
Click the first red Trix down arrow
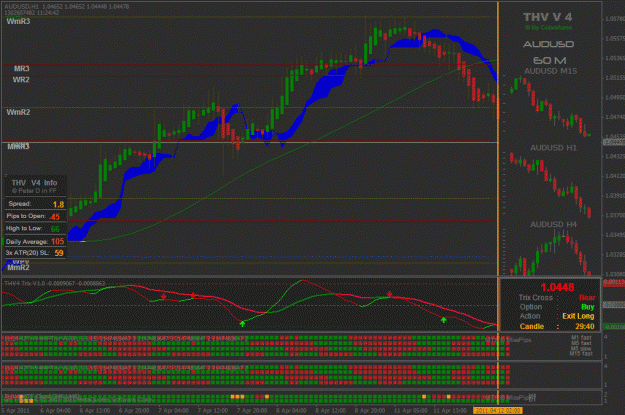[x=163, y=297]
